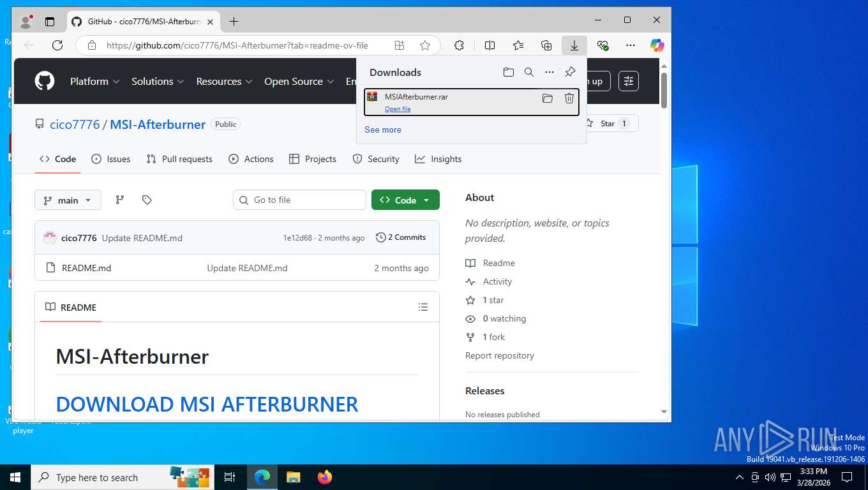View site information lock icon
This screenshot has width=868, height=490.
[92, 45]
